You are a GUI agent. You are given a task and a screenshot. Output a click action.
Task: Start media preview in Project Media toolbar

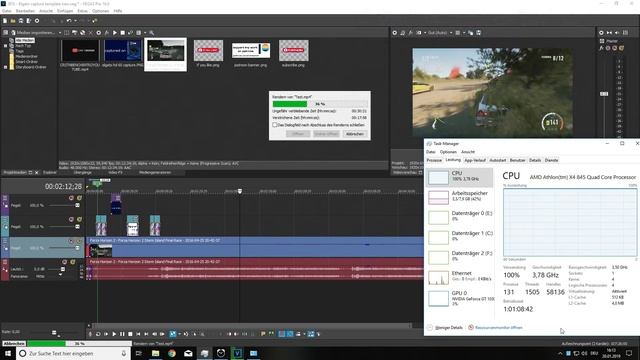115,33
